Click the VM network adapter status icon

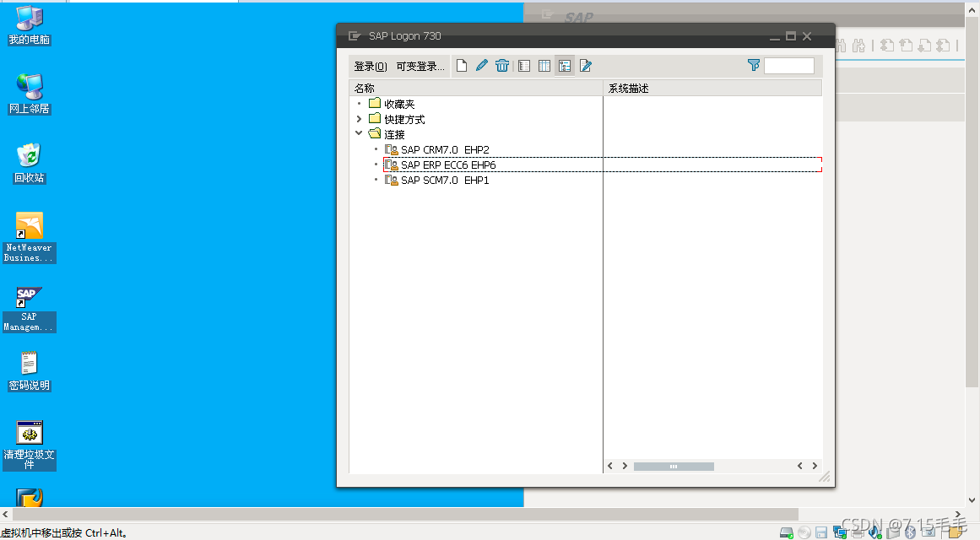click(839, 532)
